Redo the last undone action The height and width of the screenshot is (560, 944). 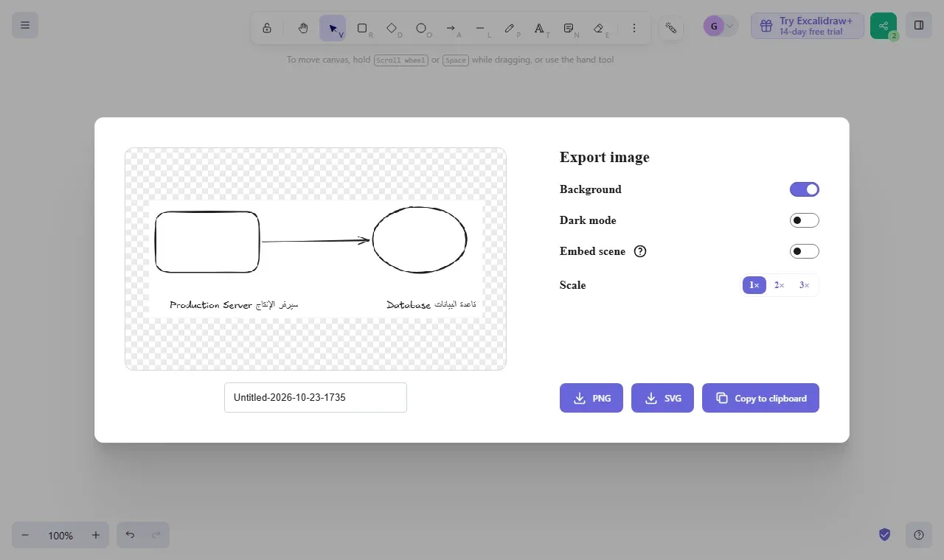156,535
